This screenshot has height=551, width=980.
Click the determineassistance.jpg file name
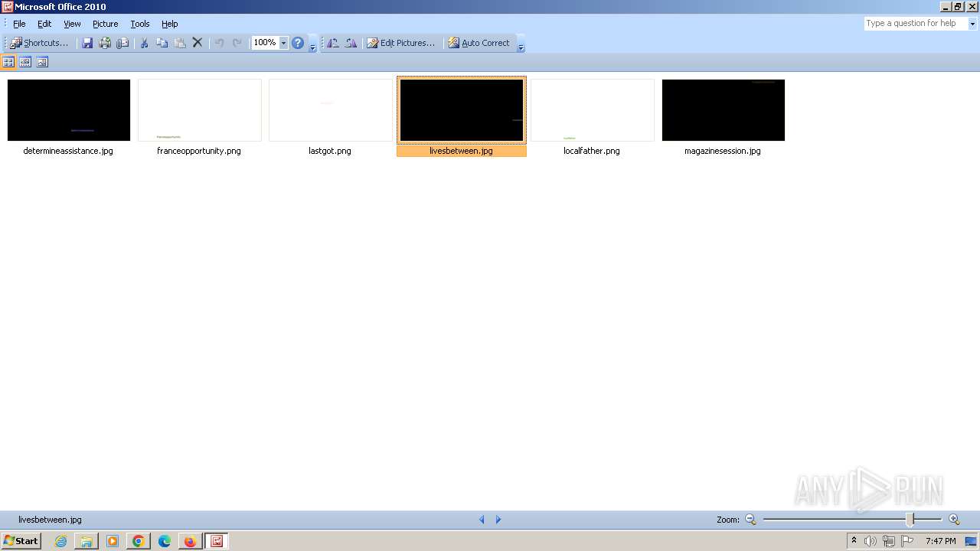pyautogui.click(x=68, y=151)
